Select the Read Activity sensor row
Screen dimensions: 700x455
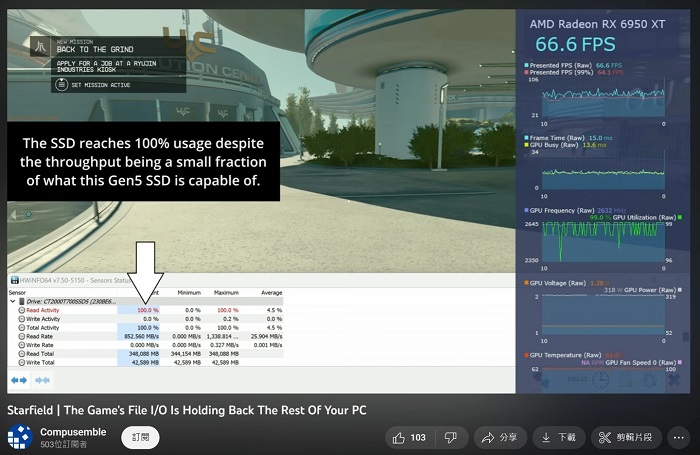point(146,310)
